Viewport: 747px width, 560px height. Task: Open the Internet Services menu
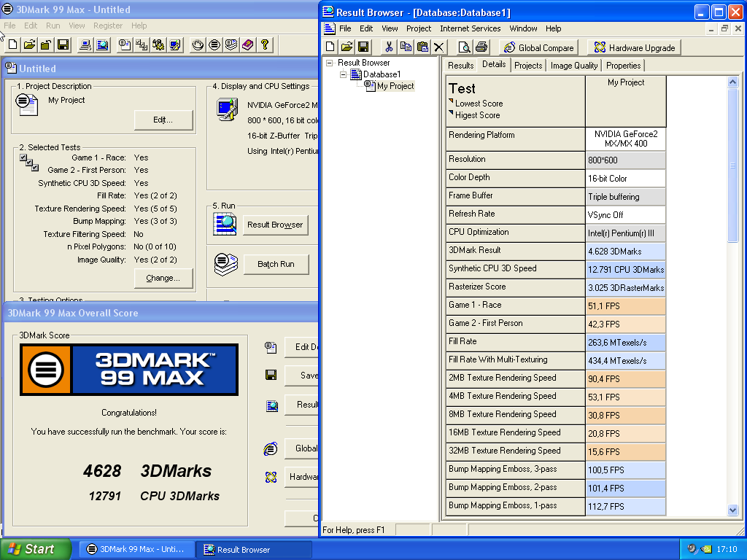point(471,28)
